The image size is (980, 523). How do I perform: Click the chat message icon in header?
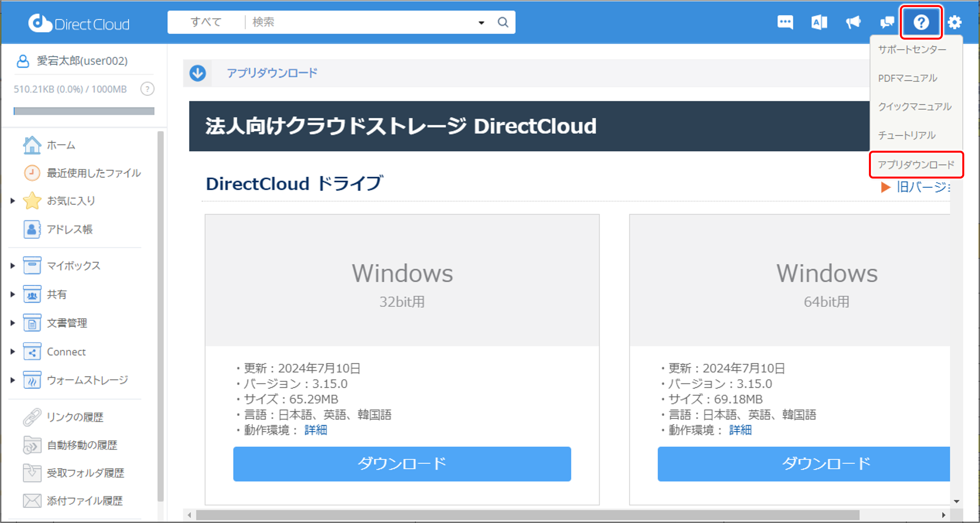785,22
